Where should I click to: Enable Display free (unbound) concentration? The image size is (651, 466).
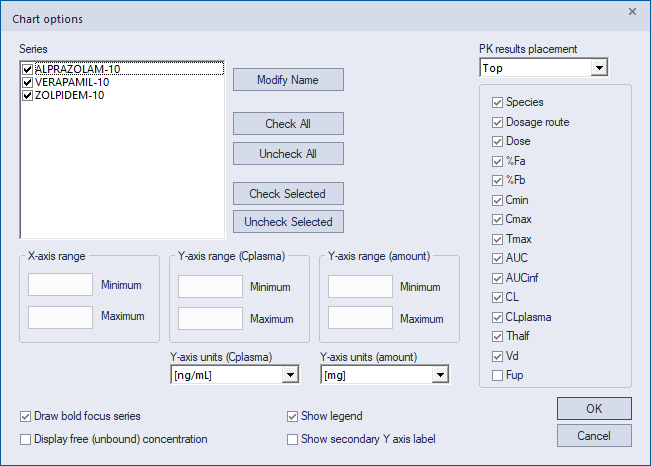(25, 439)
